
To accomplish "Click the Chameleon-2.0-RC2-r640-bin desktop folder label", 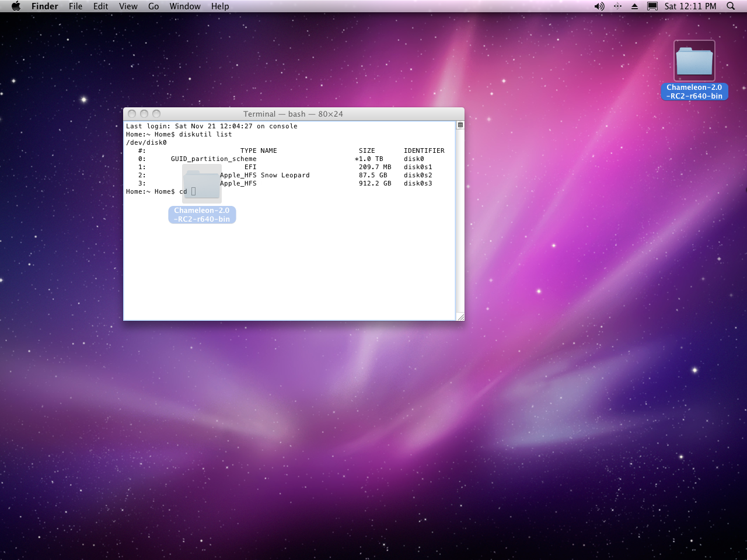I will pyautogui.click(x=694, y=92).
